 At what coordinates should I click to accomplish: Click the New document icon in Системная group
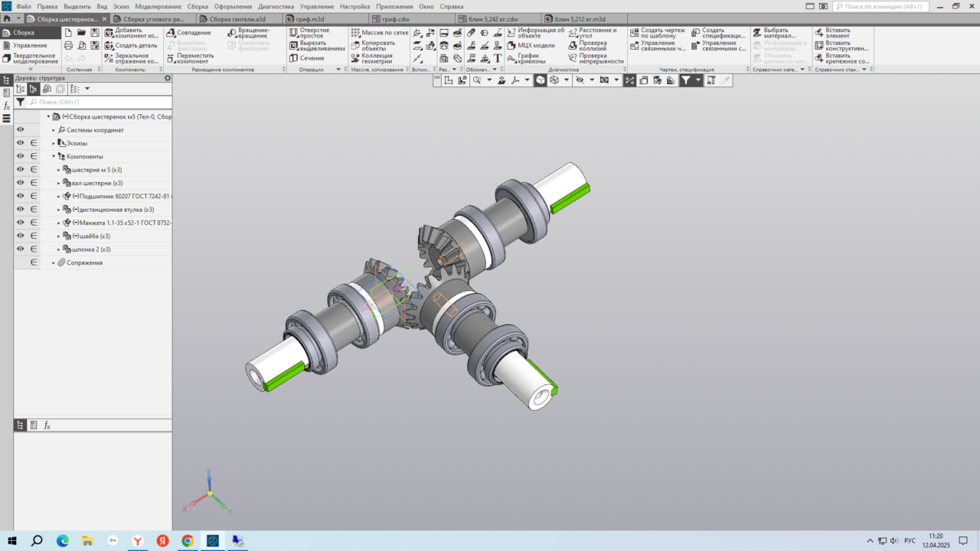69,33
